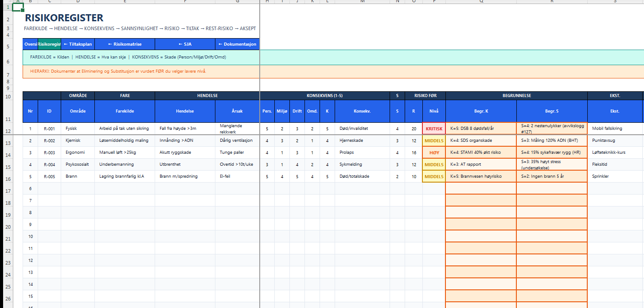Go to the SJA sheet link
The height and width of the screenshot is (308, 644).
185,44
